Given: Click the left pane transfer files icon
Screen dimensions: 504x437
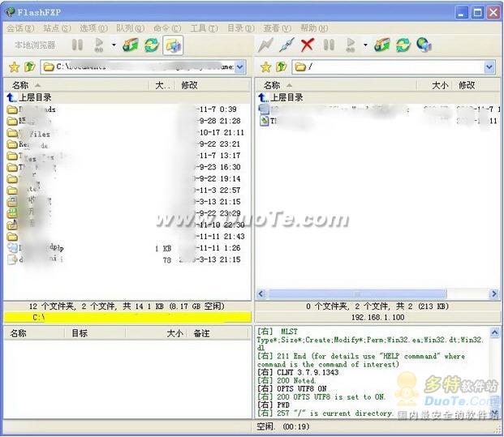Looking at the screenshot, I should [131, 45].
